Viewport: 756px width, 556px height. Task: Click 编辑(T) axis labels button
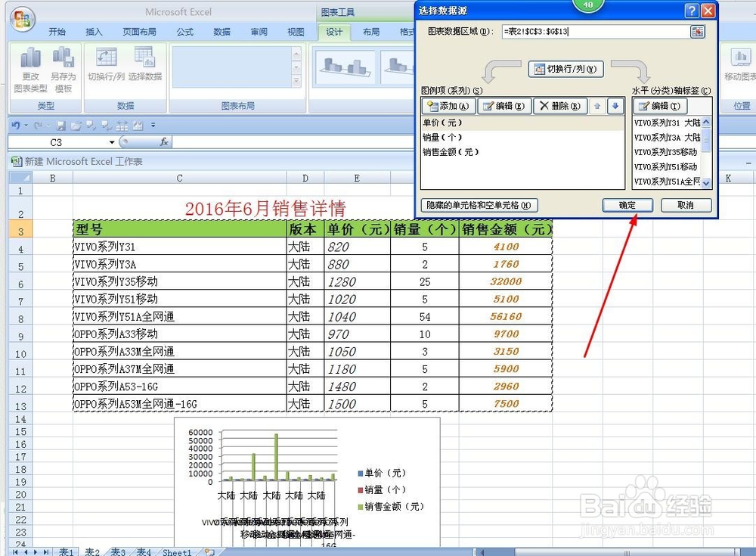[659, 106]
